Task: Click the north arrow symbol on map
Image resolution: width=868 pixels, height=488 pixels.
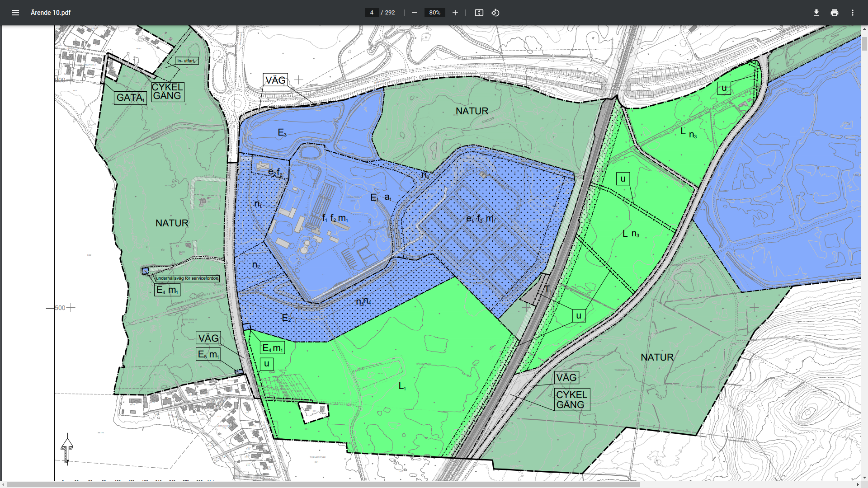Action: (67, 449)
